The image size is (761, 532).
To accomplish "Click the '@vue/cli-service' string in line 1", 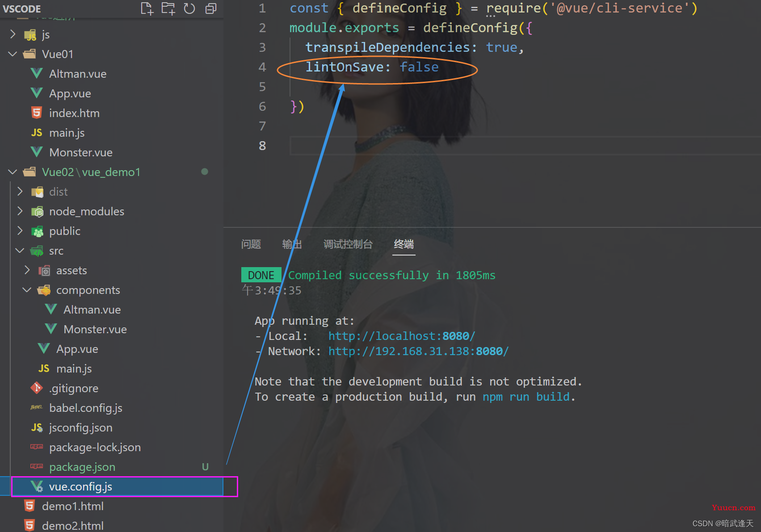I will point(620,8).
